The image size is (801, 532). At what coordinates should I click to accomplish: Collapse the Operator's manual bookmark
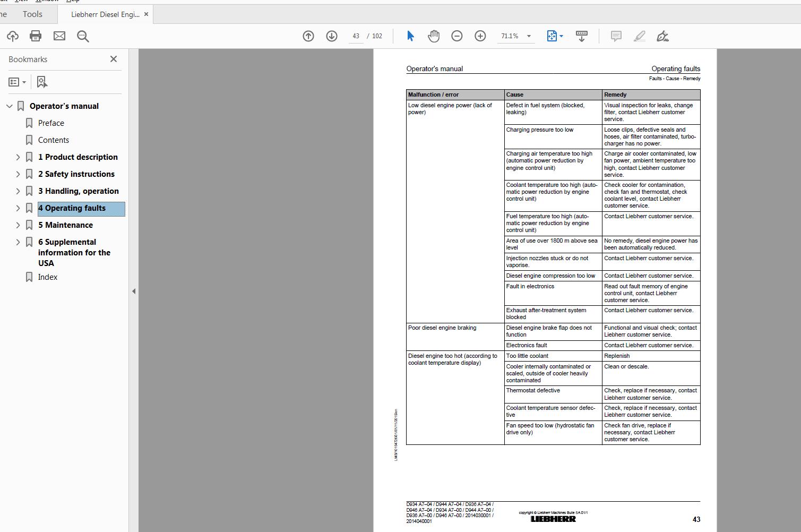point(9,106)
